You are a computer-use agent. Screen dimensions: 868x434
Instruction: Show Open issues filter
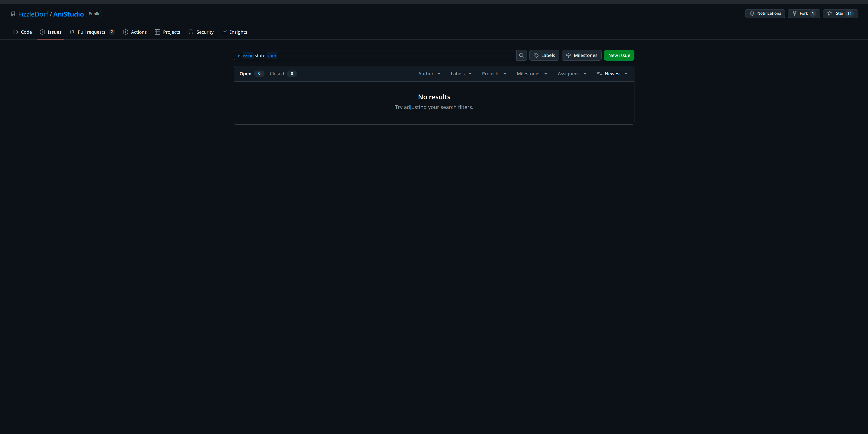pos(251,73)
